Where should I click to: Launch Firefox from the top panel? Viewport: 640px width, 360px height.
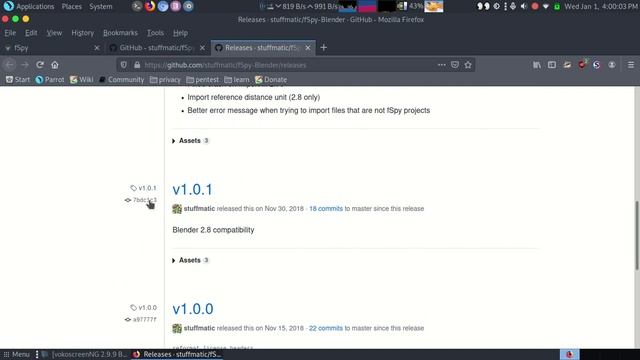click(x=150, y=6)
